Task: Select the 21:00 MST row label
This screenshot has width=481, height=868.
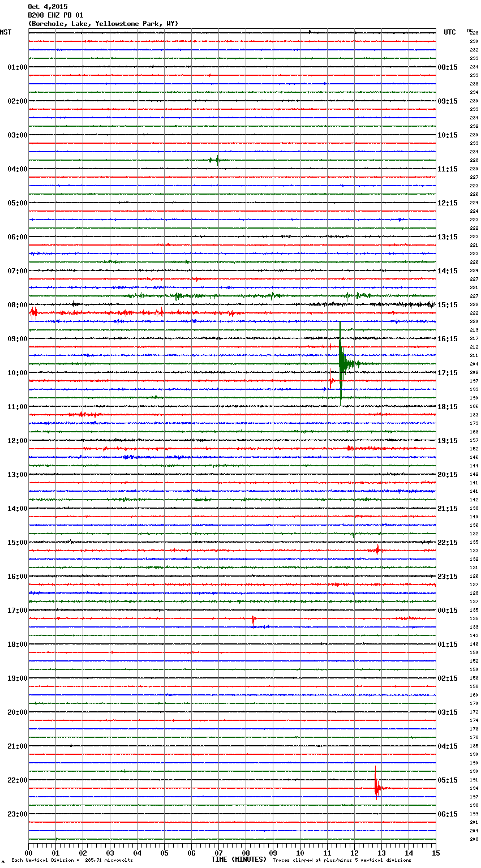Action: [x=18, y=746]
